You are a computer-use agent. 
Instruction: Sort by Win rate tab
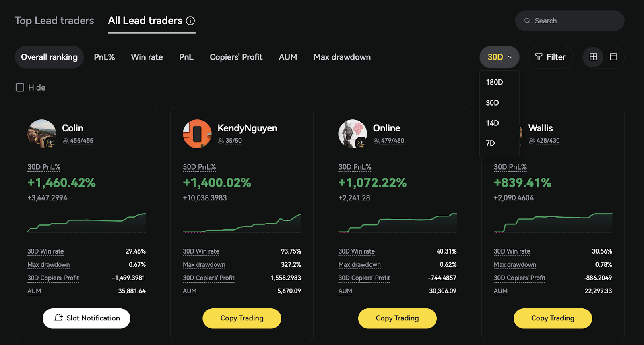[x=147, y=57]
